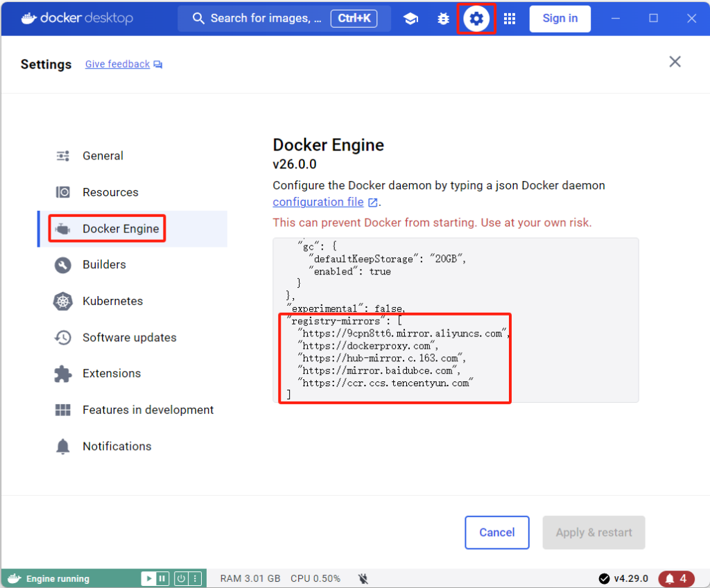Click the Notifications bell icon in sidebar

(63, 447)
